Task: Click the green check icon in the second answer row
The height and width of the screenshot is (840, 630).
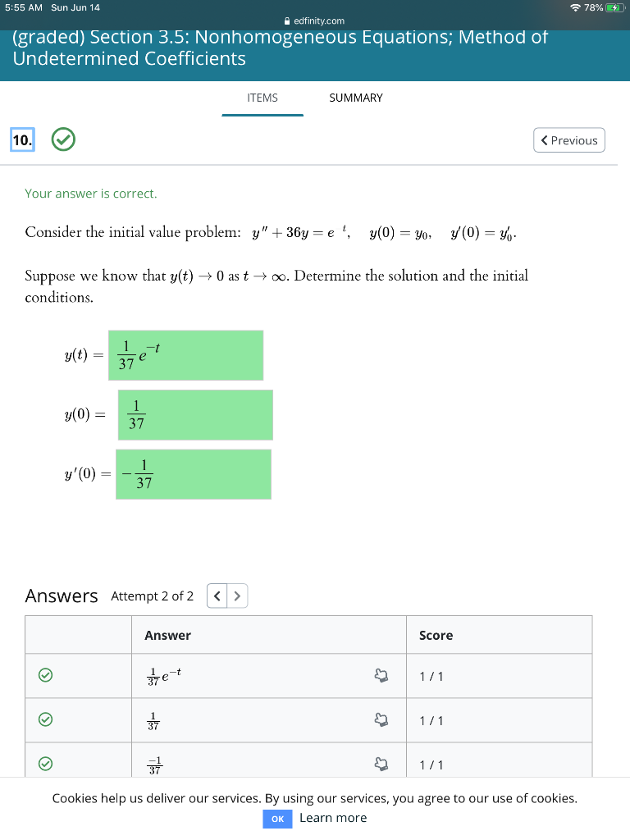Action: [x=46, y=718]
